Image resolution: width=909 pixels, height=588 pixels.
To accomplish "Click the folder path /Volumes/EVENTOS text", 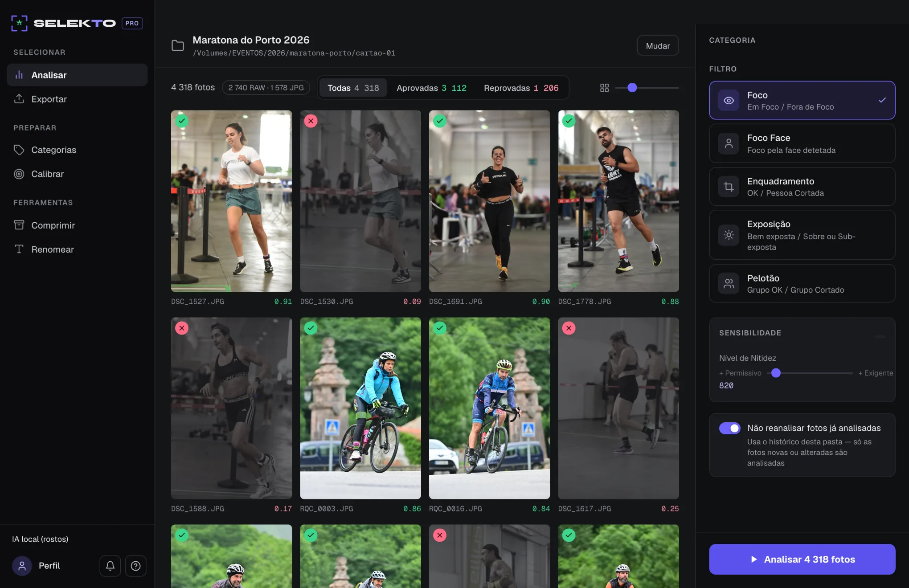I will [294, 53].
